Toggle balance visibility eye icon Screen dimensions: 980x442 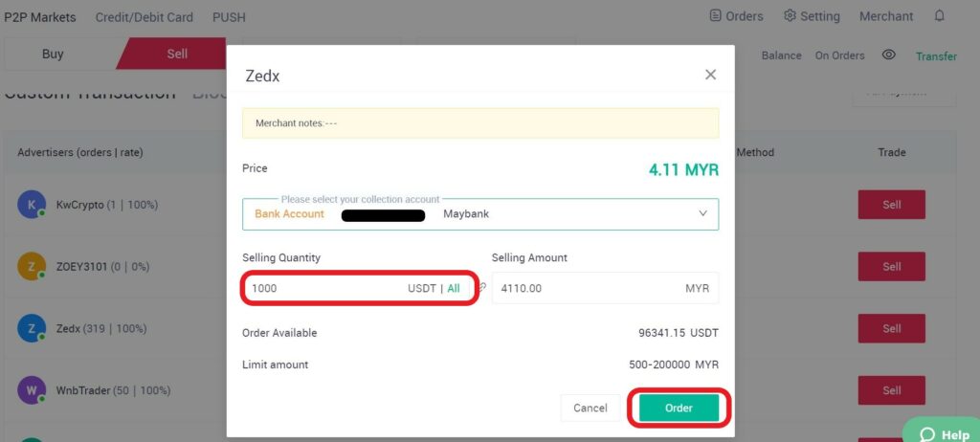click(888, 55)
